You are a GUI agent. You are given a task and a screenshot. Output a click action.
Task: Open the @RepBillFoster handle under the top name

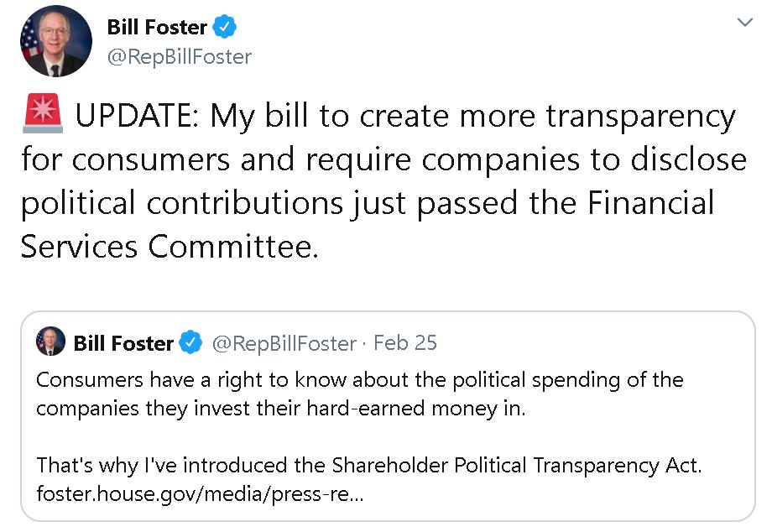pyautogui.click(x=179, y=57)
